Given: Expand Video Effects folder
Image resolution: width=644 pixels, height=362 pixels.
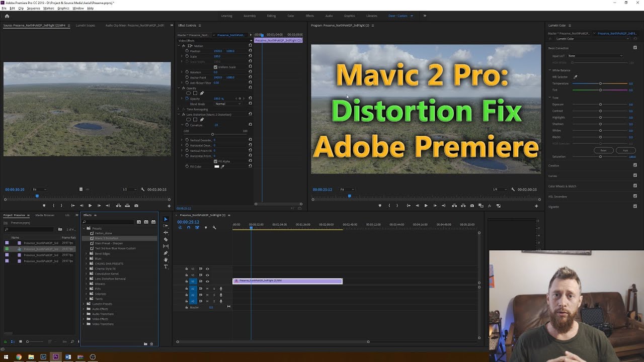Looking at the screenshot, I should (84, 319).
